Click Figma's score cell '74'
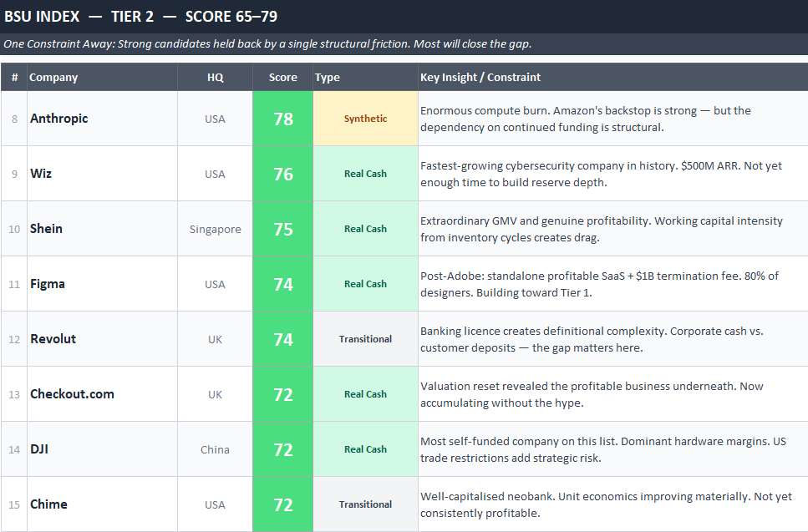Screen dimensions: 808x532 click(283, 284)
